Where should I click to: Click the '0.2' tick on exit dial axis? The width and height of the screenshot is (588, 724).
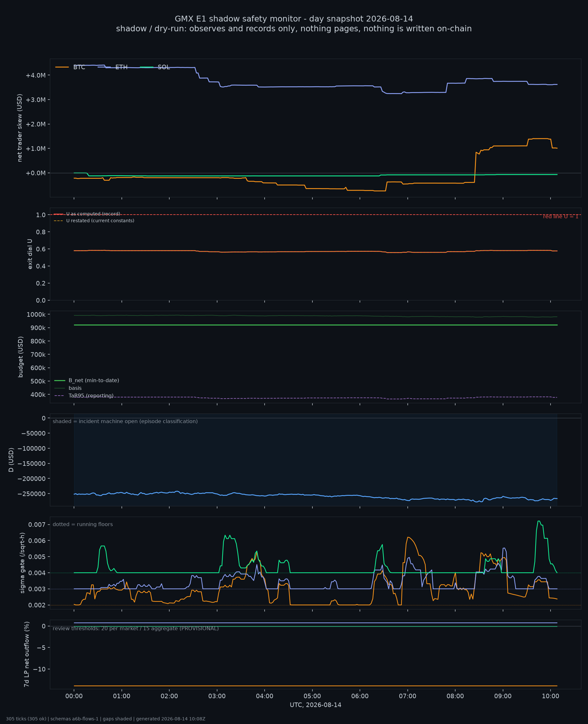pyautogui.click(x=41, y=283)
